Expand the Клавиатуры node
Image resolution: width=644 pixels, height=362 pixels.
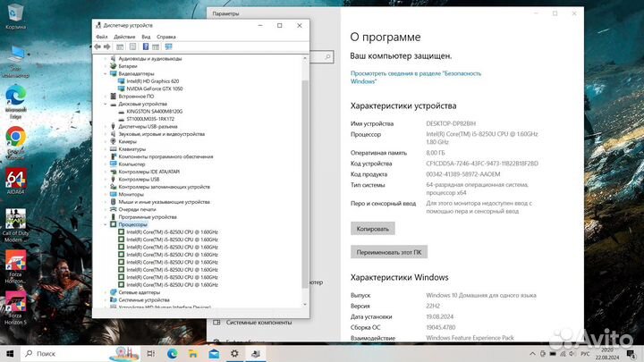point(106,149)
